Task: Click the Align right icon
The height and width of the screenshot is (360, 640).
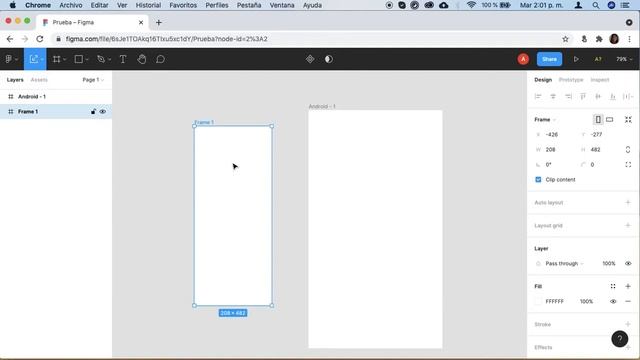Action: coord(568,96)
